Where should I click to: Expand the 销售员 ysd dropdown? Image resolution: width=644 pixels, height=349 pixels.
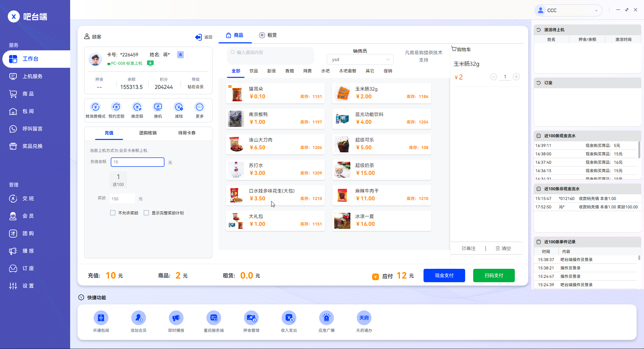(x=360, y=59)
